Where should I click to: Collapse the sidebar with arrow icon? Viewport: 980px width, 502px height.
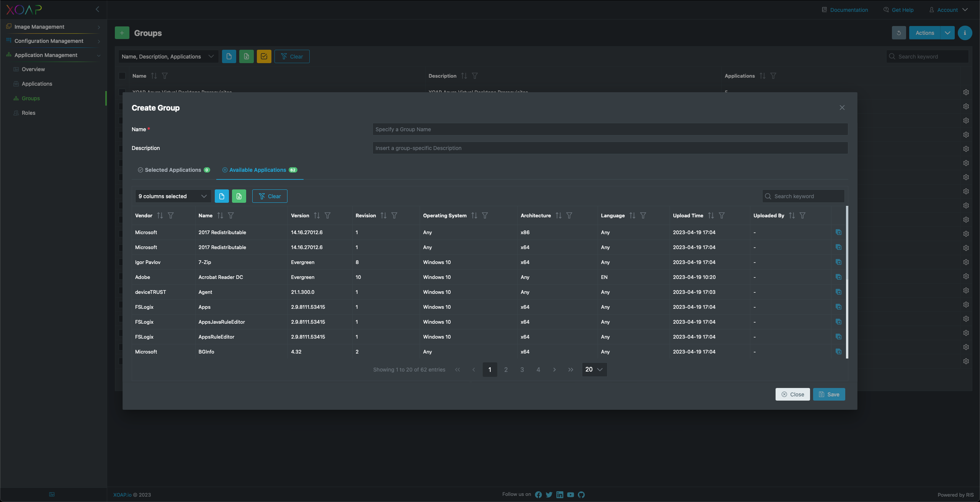coord(98,9)
